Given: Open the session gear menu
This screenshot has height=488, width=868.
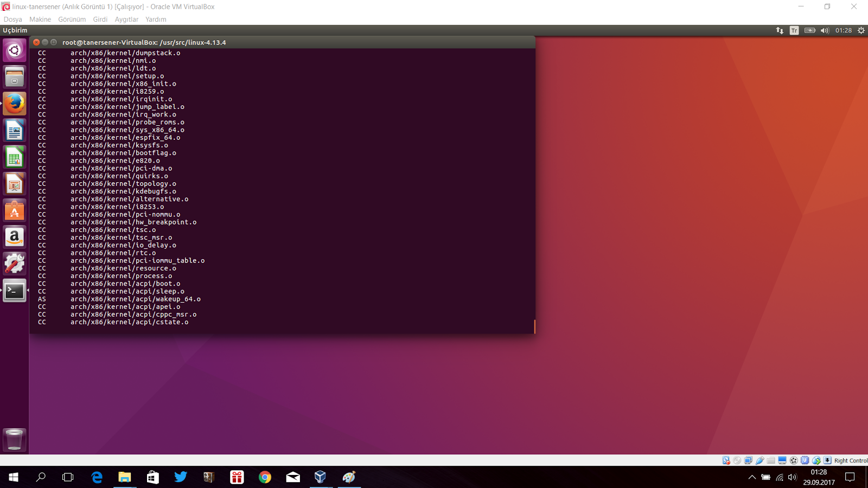Looking at the screenshot, I should pyautogui.click(x=860, y=30).
